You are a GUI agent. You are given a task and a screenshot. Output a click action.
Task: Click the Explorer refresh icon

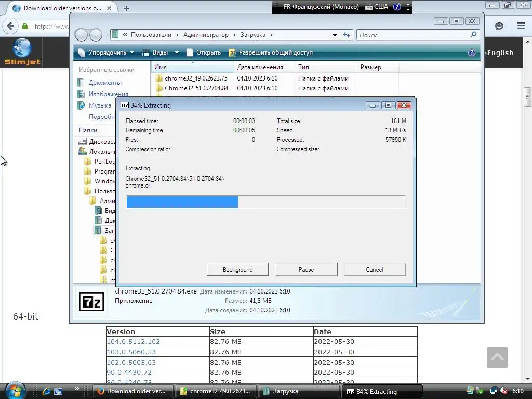[347, 35]
